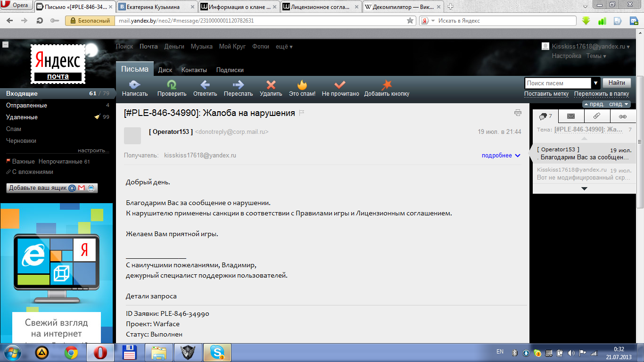The height and width of the screenshot is (362, 644).
Task: Open the Поиск писем search options arrow
Action: [596, 83]
